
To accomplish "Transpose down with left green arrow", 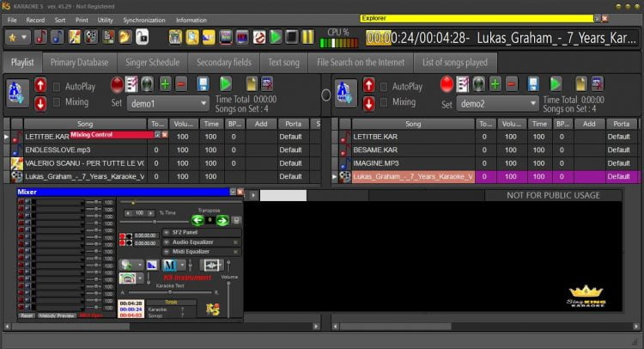I will point(197,220).
